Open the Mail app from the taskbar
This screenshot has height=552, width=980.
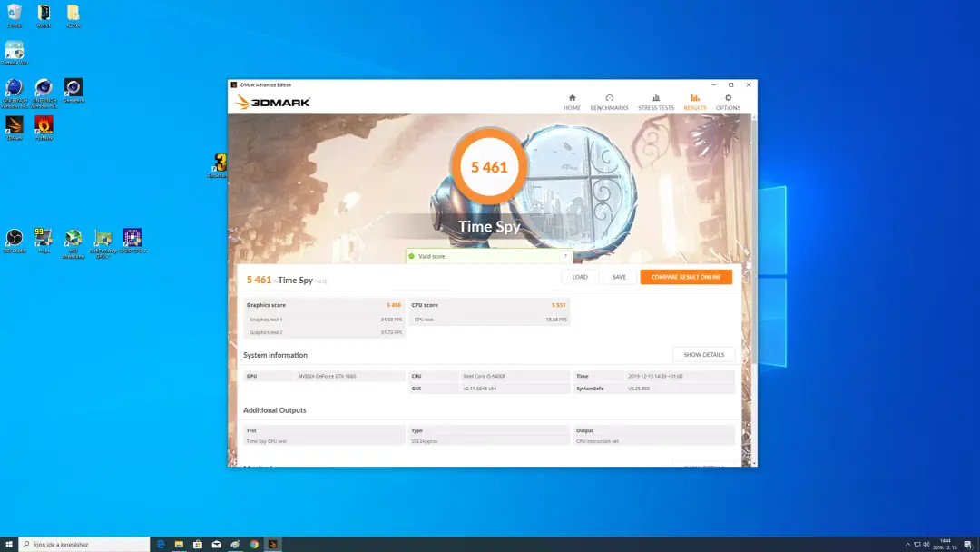click(x=216, y=545)
